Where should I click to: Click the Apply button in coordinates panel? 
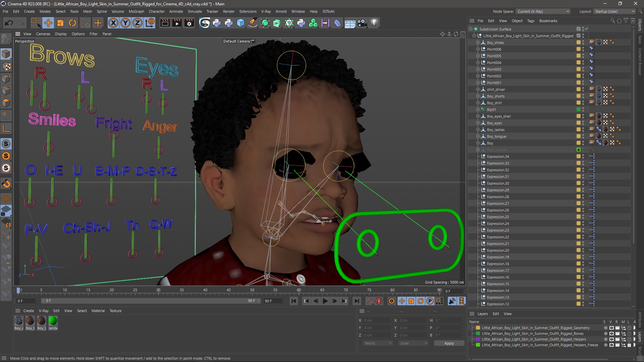(449, 343)
